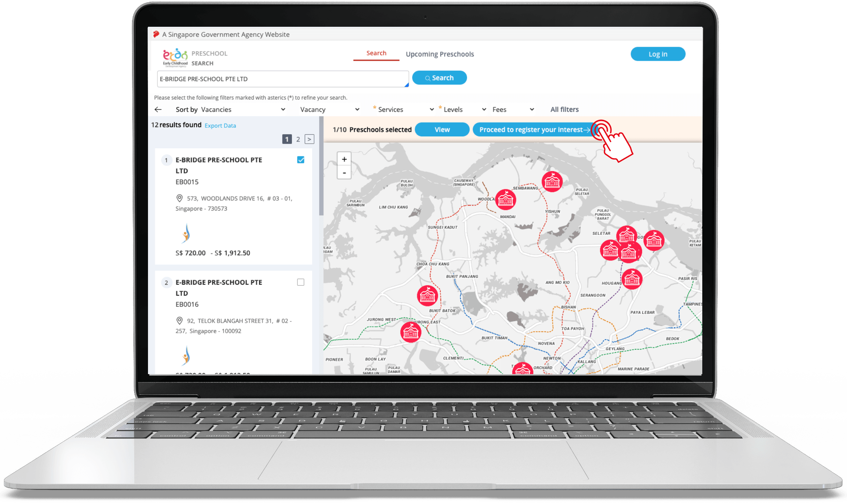The width and height of the screenshot is (847, 504).
Task: Expand the Levels filter dropdown
Action: coord(465,109)
